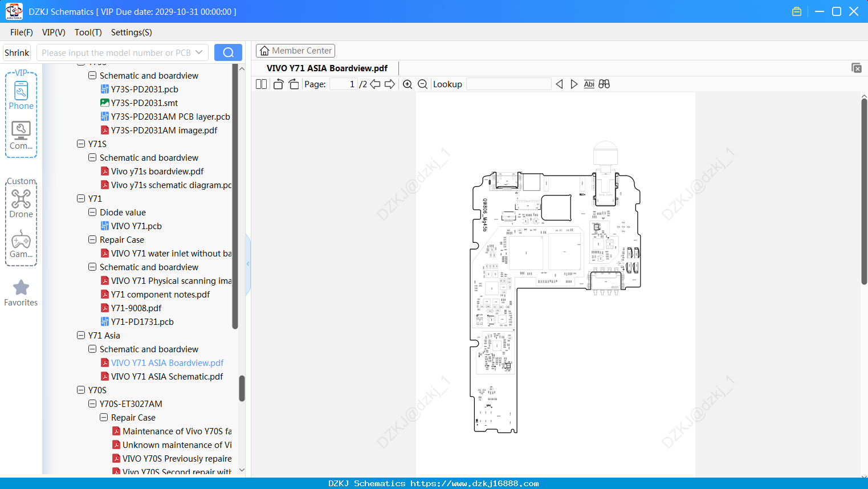Viewport: 868px width, 489px height.
Task: Open Unknown maintenance of Vi file
Action: pos(172,445)
